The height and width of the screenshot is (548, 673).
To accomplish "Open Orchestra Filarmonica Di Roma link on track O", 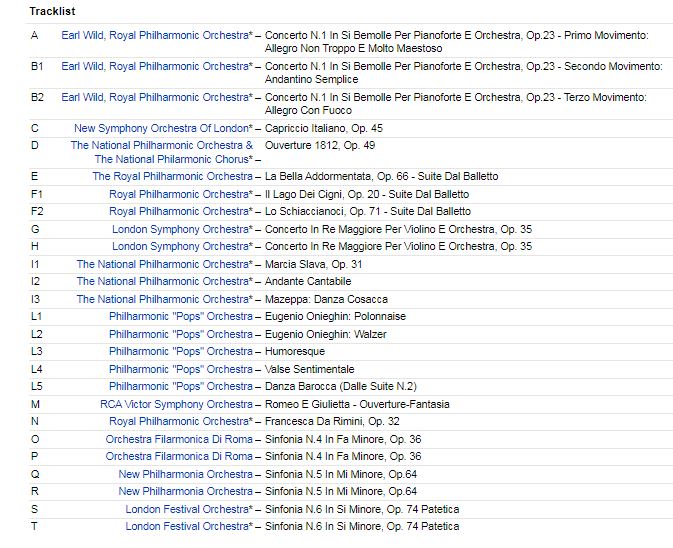I will click(x=179, y=439).
